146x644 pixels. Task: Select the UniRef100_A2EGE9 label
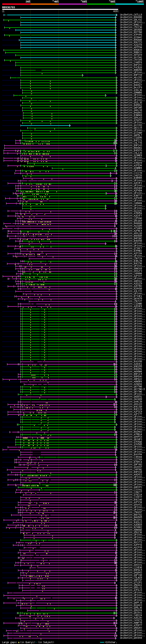point(131,306)
